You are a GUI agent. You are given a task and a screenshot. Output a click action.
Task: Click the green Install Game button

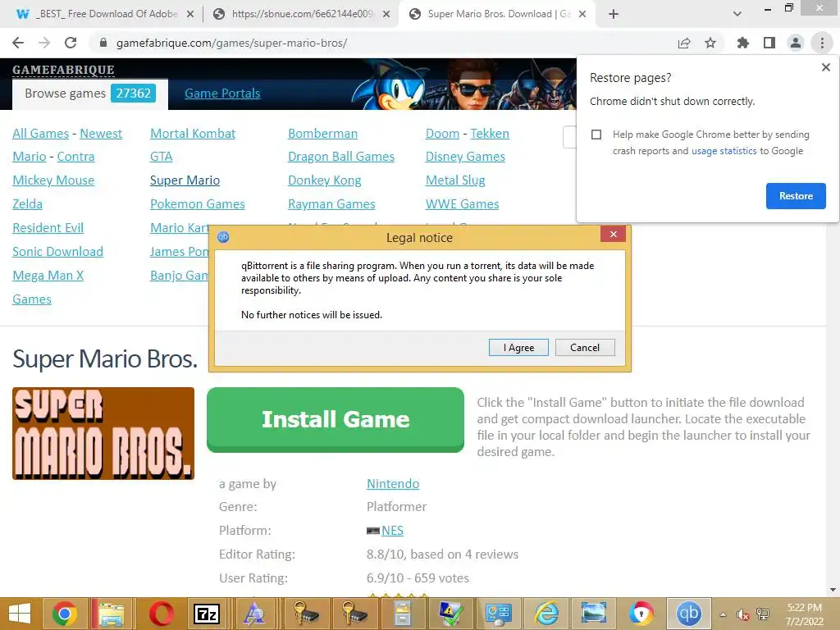336,419
